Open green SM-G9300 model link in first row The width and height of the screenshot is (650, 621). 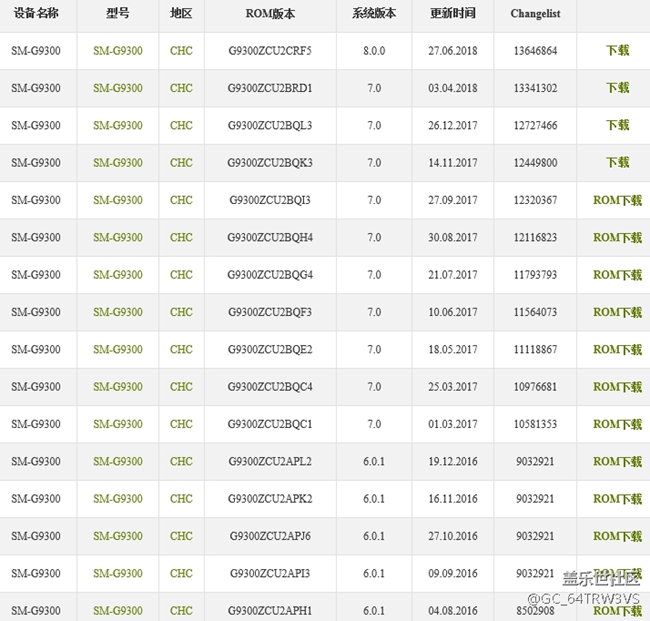coord(117,50)
